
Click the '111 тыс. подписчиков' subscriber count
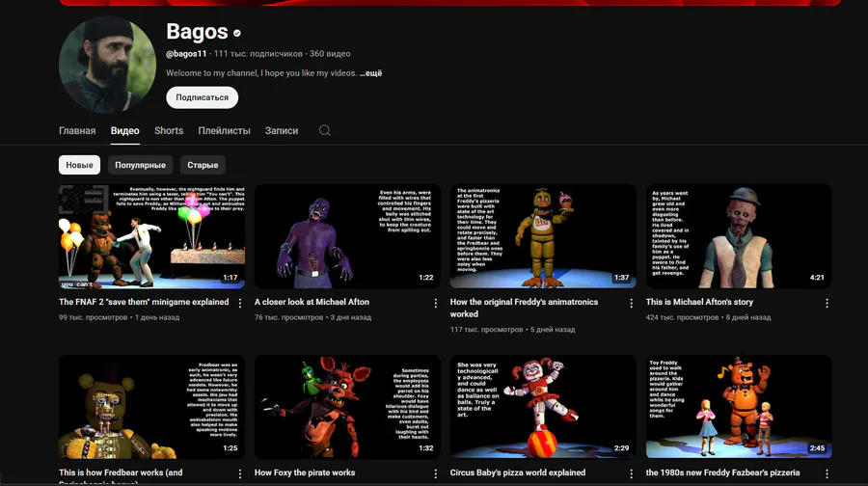(x=258, y=54)
